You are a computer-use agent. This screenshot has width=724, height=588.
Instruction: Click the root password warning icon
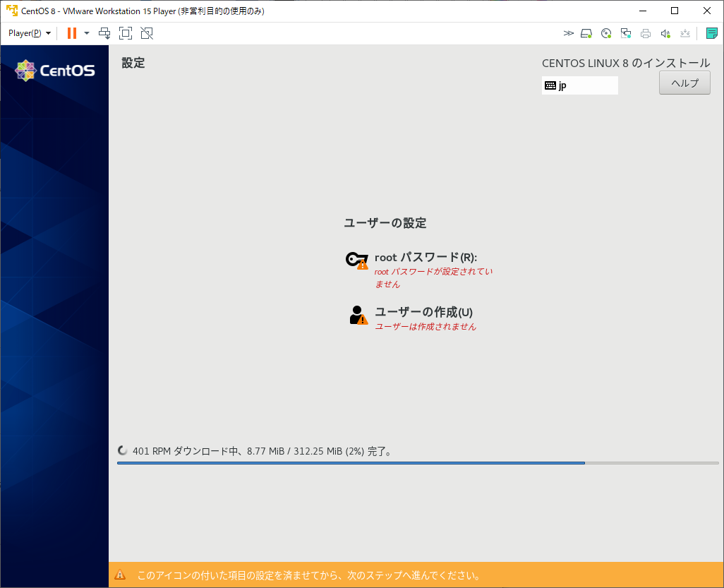point(362,266)
